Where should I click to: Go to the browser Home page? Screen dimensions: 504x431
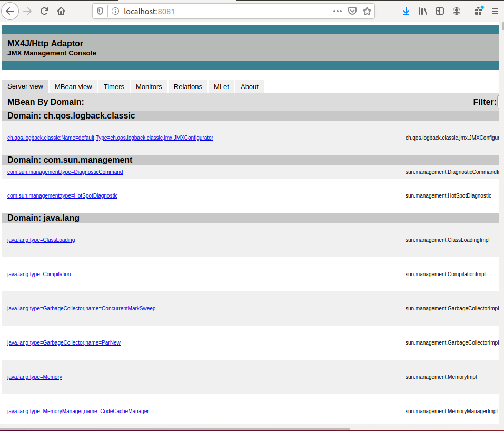61,11
